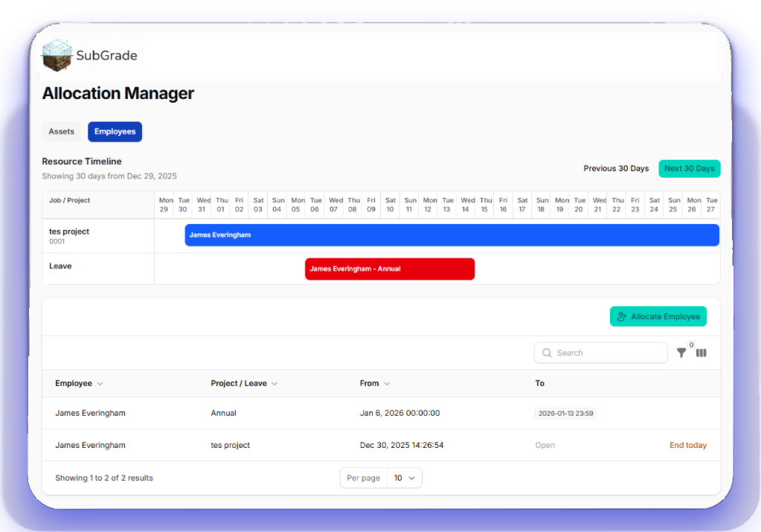Advance to Next 30 Days
This screenshot has width=761, height=532.
[689, 169]
